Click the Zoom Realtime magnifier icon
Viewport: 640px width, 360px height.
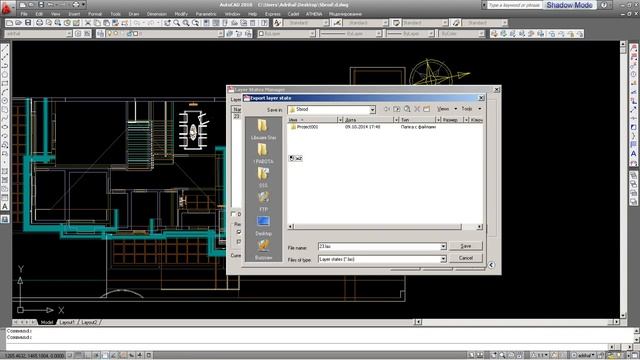177,23
